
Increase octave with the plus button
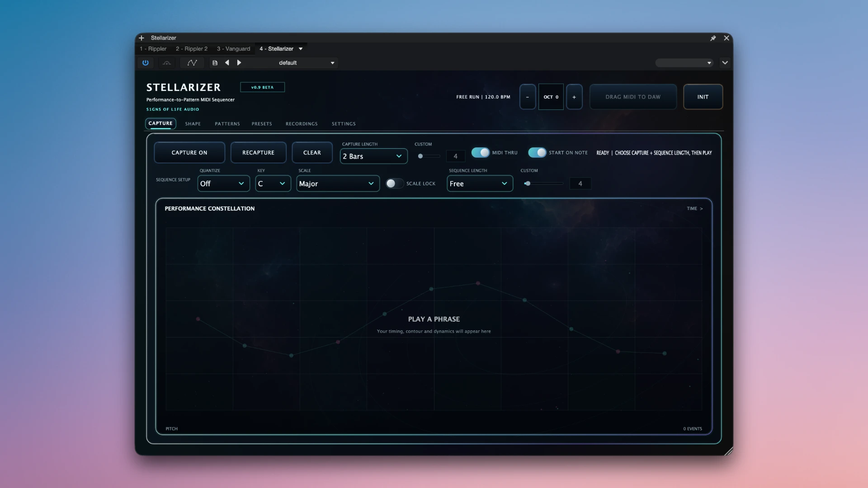[574, 97]
